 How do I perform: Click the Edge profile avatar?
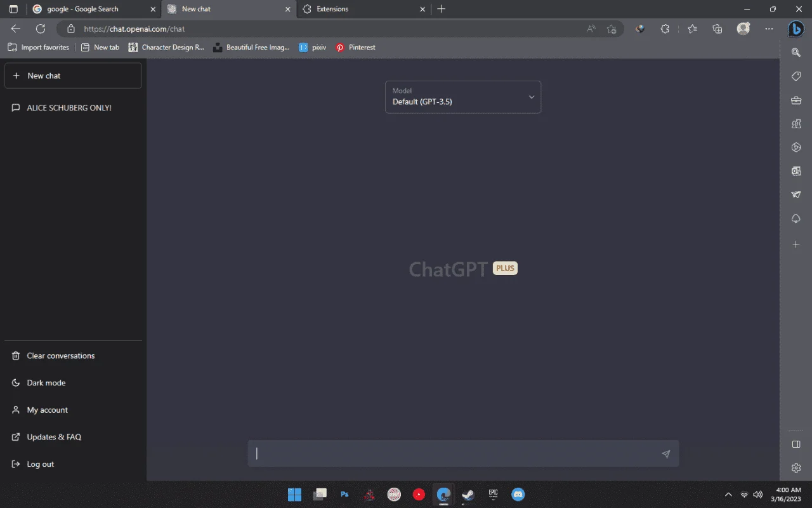click(743, 29)
